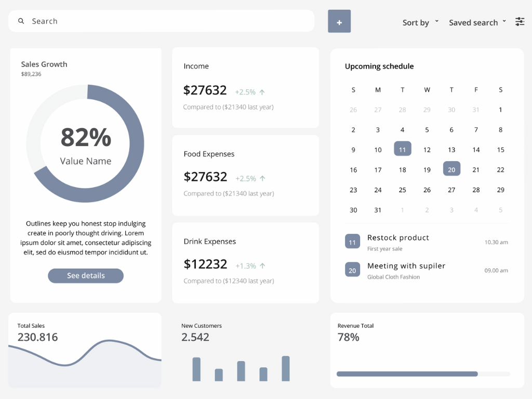Click the 82% sales growth donut chart
Viewport: 532px width, 399px height.
click(x=85, y=144)
